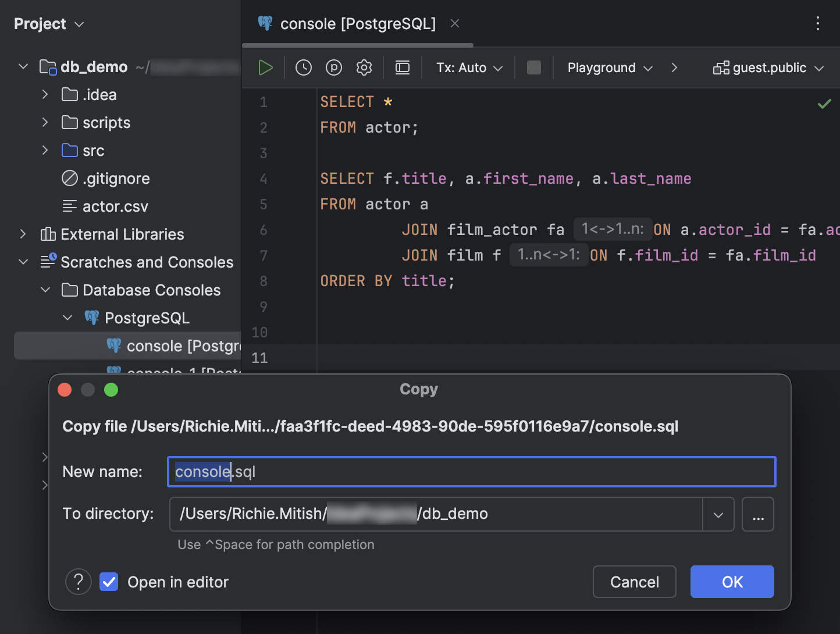Click the PostgreSQL elephant icon on the console tab

coord(265,23)
